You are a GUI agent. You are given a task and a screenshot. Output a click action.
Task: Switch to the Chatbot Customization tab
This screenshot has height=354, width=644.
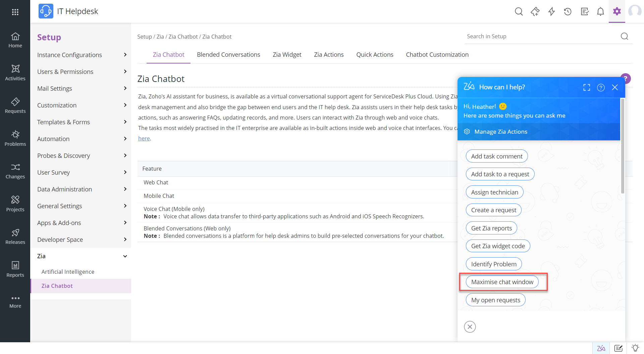coord(437,54)
